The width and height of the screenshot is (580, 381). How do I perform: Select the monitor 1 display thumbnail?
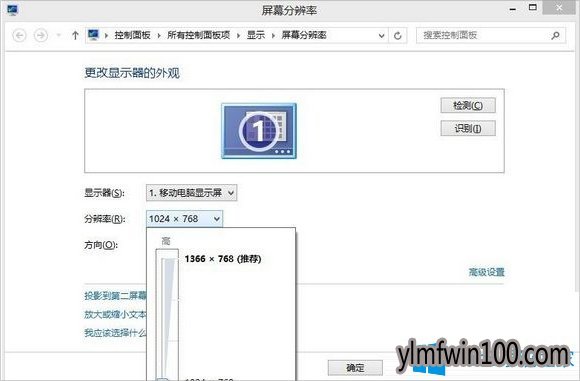[259, 131]
